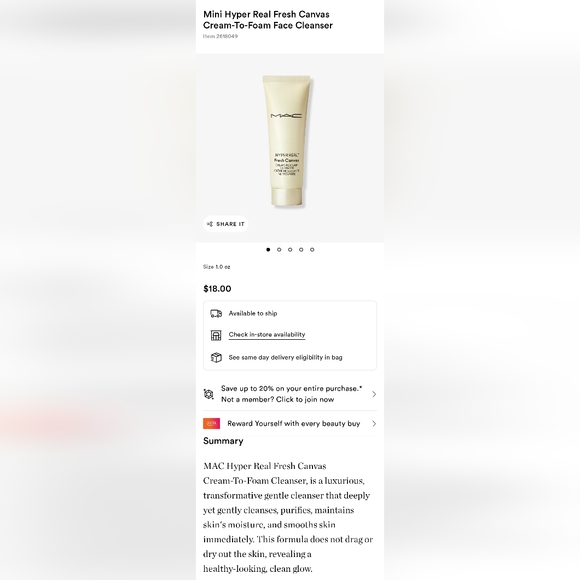The image size is (580, 580).
Task: Click the store building icon
Action: click(216, 335)
